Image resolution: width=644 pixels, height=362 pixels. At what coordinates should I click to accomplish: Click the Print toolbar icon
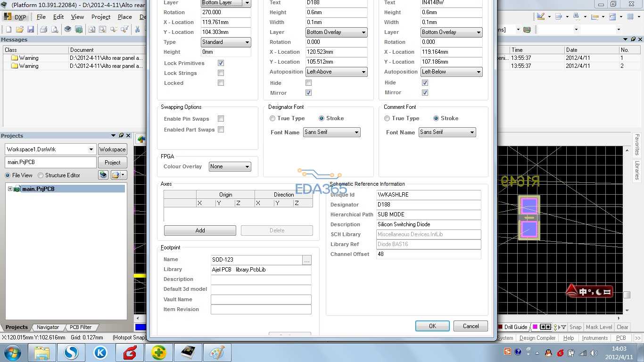[43, 29]
